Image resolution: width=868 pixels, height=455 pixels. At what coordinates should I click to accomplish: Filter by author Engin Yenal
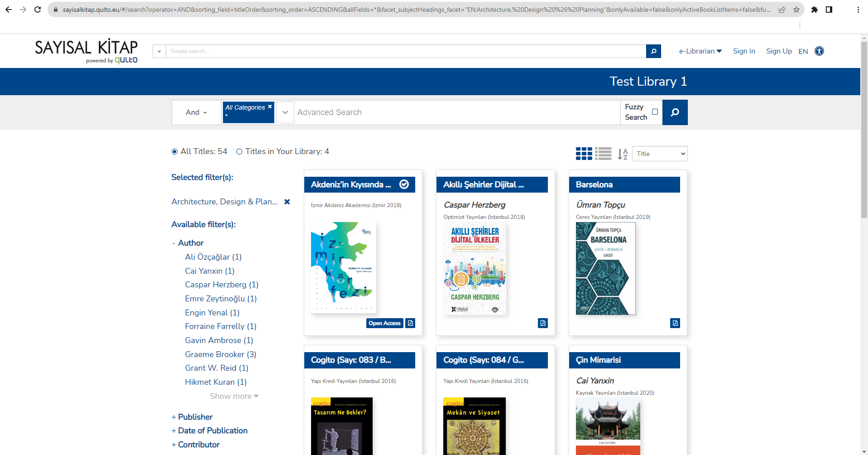tap(212, 313)
